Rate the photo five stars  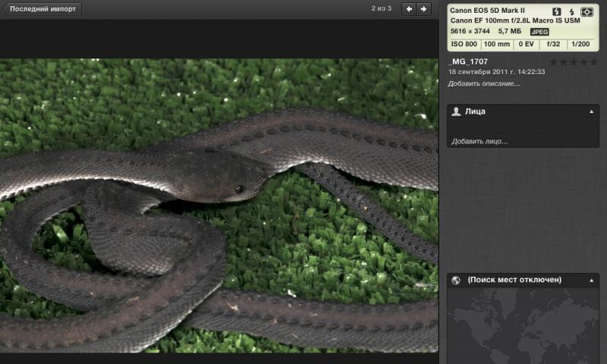pos(593,62)
